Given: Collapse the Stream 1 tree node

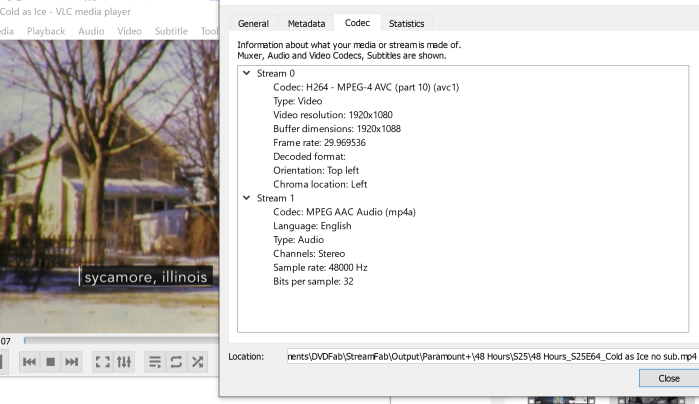Looking at the screenshot, I should point(247,198).
